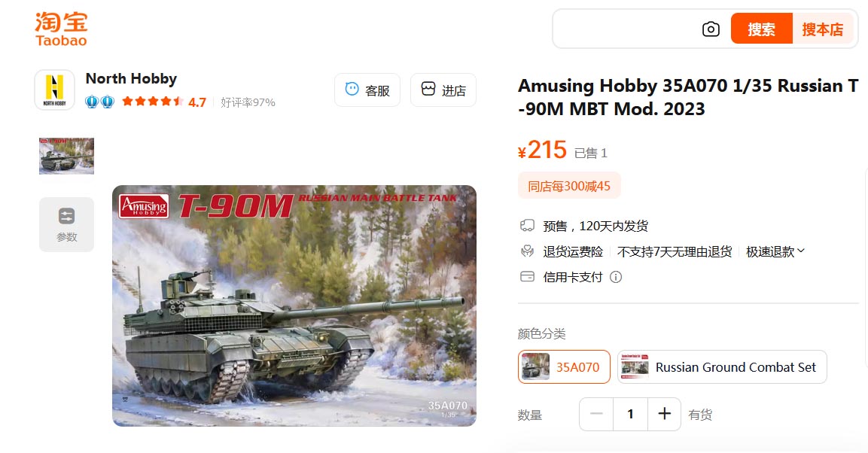Viewport: 868px width, 453px height.
Task: Click 进店 to enter the shop
Action: pos(443,90)
